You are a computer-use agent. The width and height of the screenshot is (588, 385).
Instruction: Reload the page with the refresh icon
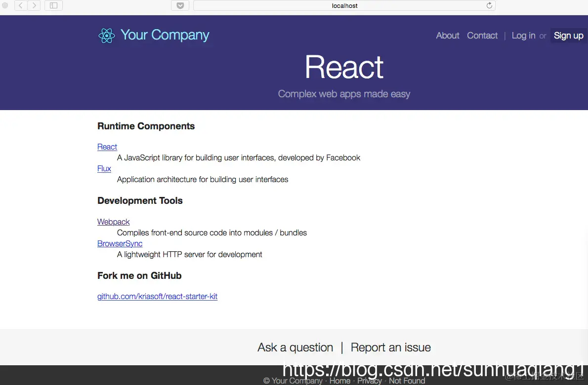coord(489,5)
